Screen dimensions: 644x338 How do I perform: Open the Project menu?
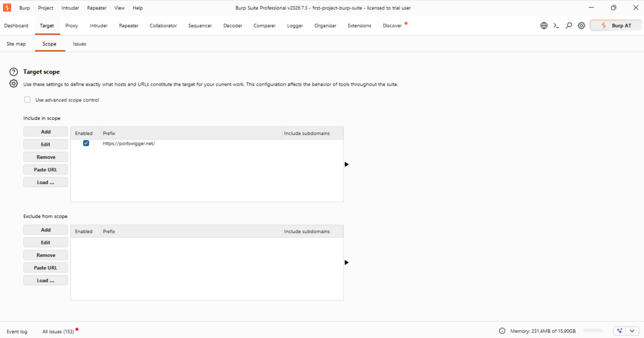point(46,8)
